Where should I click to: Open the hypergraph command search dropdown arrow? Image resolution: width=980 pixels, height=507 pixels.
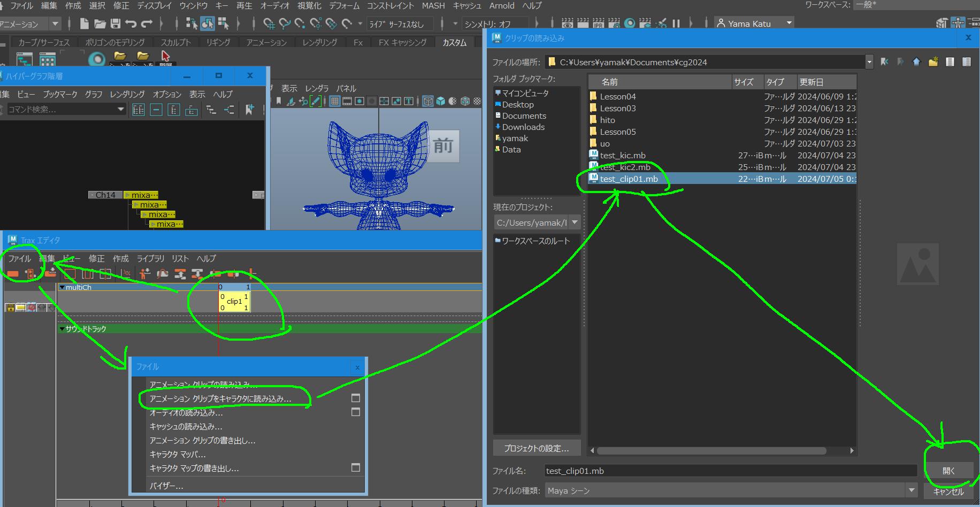click(x=121, y=109)
